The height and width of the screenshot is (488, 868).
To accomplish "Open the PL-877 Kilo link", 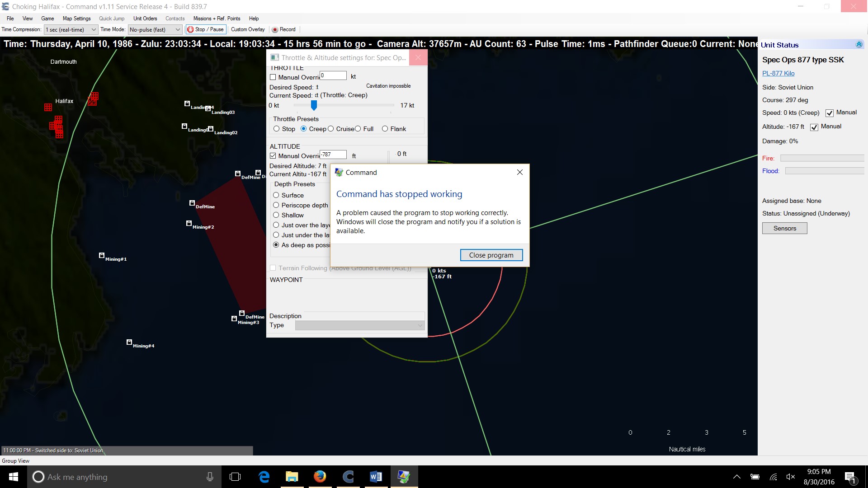I will [778, 73].
